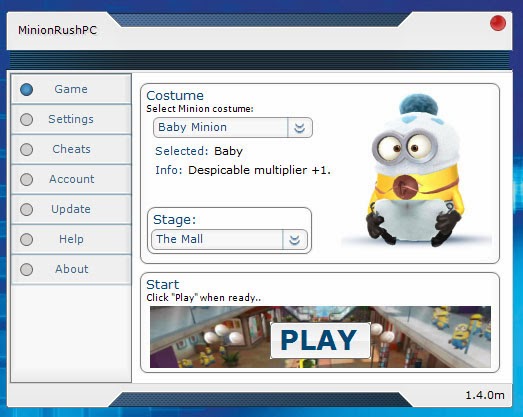The height and width of the screenshot is (417, 523).
Task: Select the About radio indicator
Action: point(26,270)
